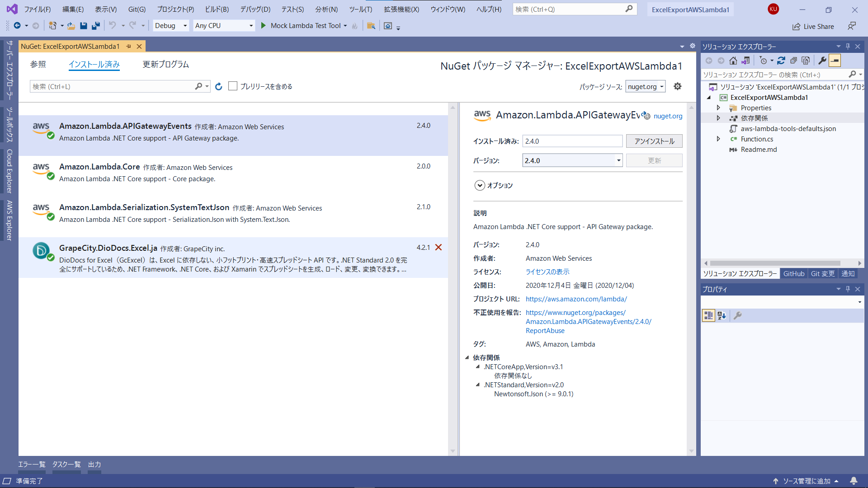Collapse the .NETStandard,Version=v2.0 dependency group

[x=477, y=385]
